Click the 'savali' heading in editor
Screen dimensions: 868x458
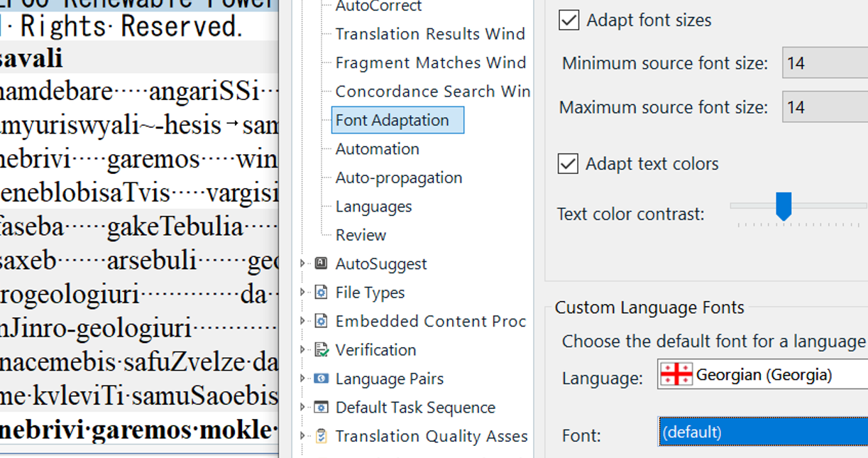point(31,58)
